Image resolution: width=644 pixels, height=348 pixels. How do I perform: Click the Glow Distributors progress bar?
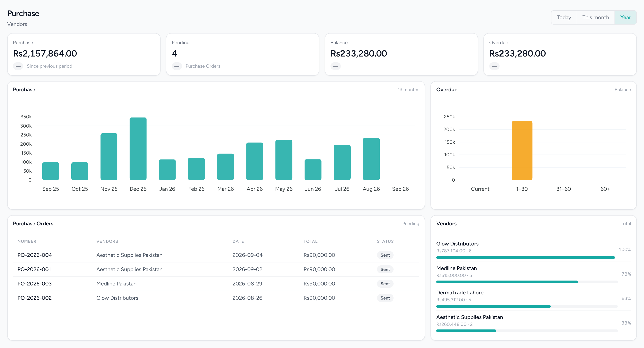(525, 258)
